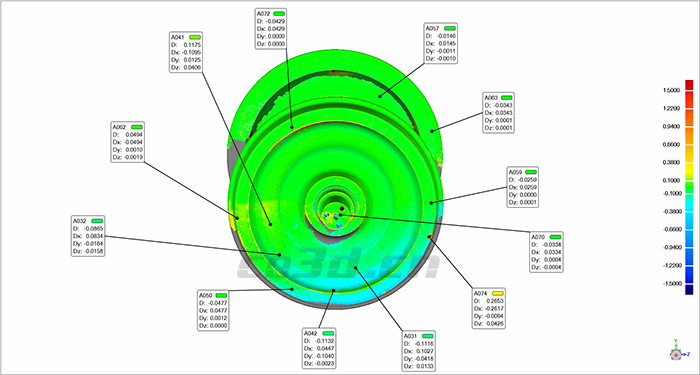Screen dimensions: 700x375
Task: Select the A062 annotation callout
Action: 127,143
